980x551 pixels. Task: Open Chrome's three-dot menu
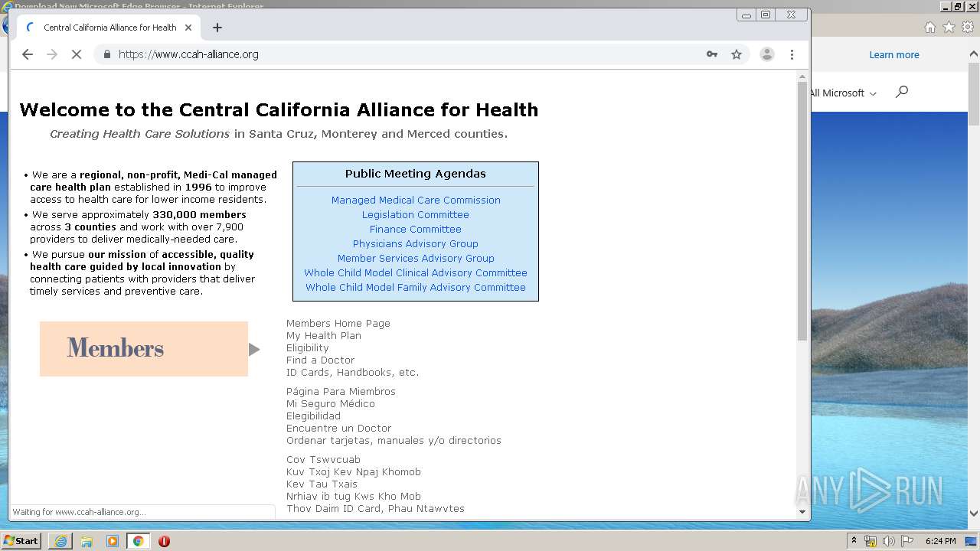pyautogui.click(x=792, y=54)
